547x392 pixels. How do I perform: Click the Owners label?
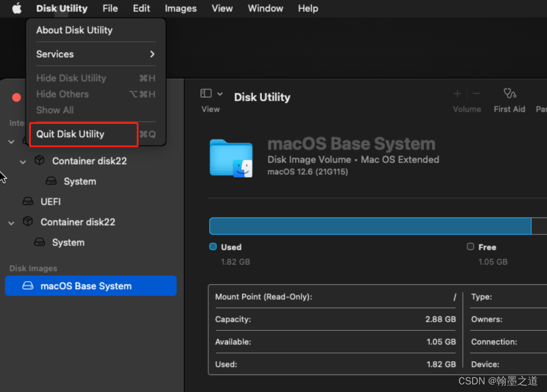click(x=486, y=319)
